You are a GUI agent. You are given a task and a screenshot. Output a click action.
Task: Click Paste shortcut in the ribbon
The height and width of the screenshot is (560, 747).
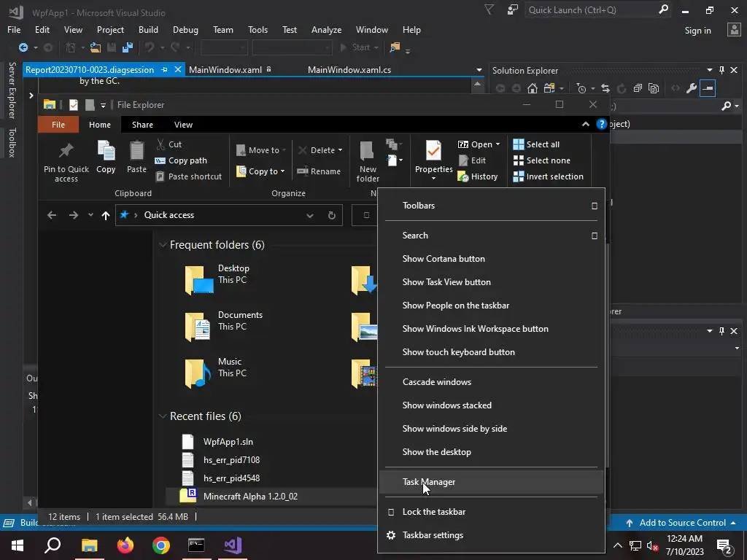click(189, 176)
